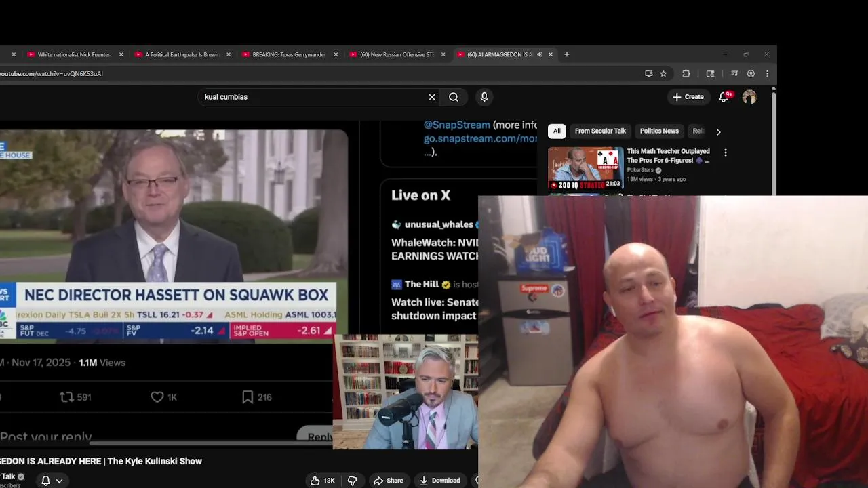Click the @SnapStream mention link
The image size is (868, 488).
(456, 125)
